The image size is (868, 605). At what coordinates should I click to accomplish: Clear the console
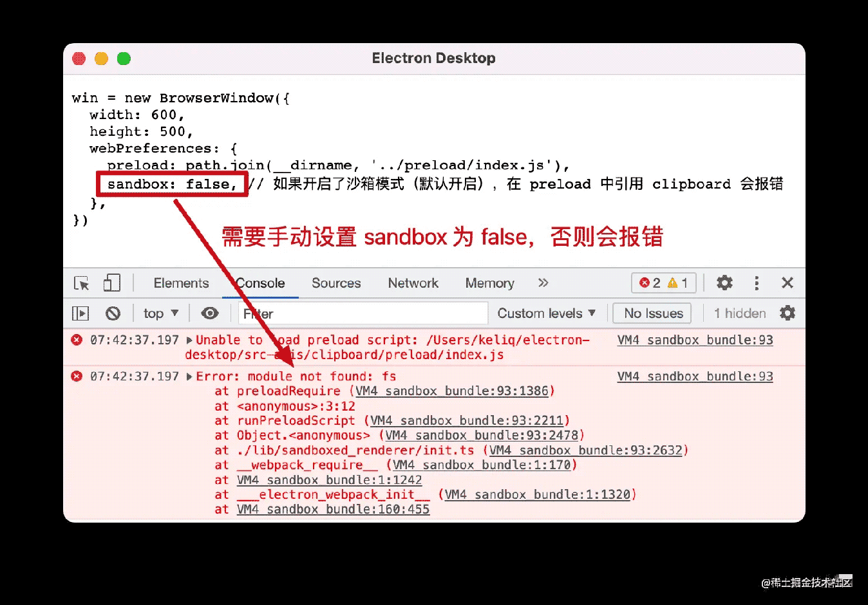coord(113,313)
